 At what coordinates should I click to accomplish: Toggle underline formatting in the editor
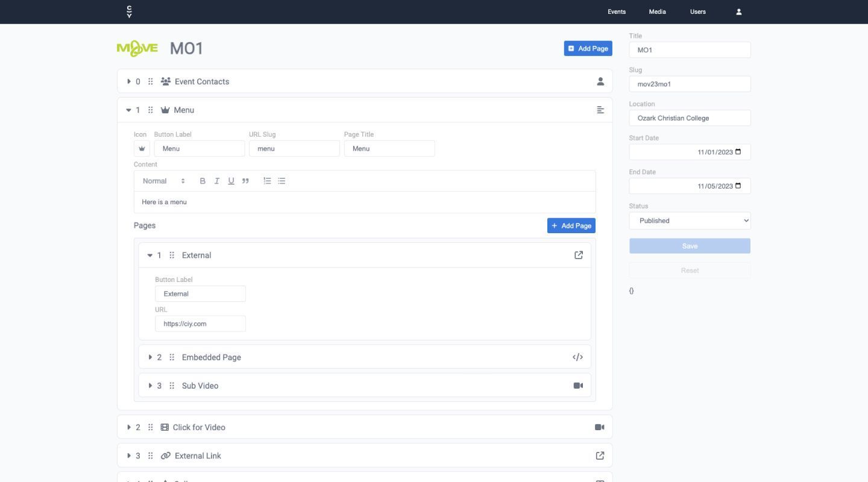pyautogui.click(x=231, y=181)
